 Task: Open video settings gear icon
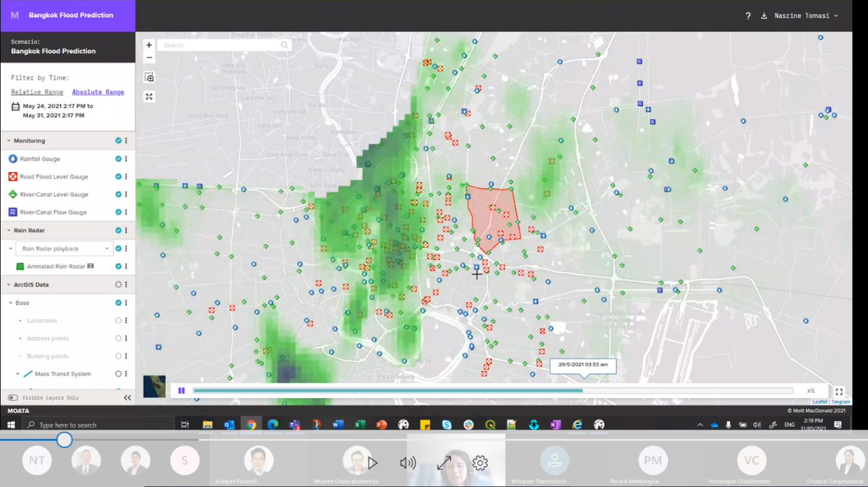click(480, 463)
